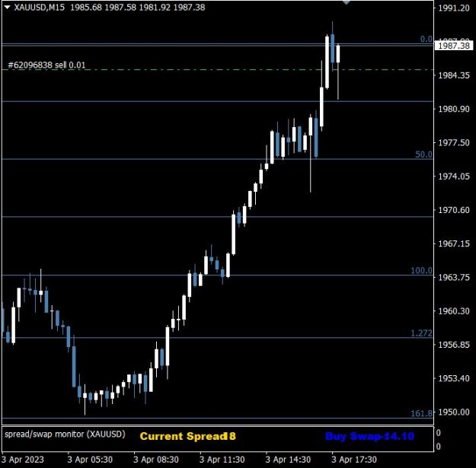The width and height of the screenshot is (476, 468).
Task: Click price scale value 1967.15
Action: 454,244
